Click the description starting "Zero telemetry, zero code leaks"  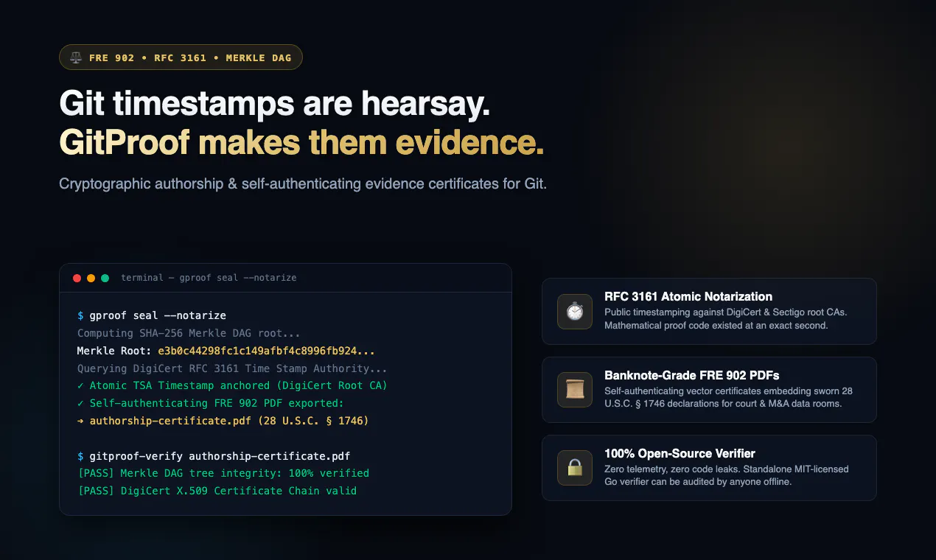point(727,475)
